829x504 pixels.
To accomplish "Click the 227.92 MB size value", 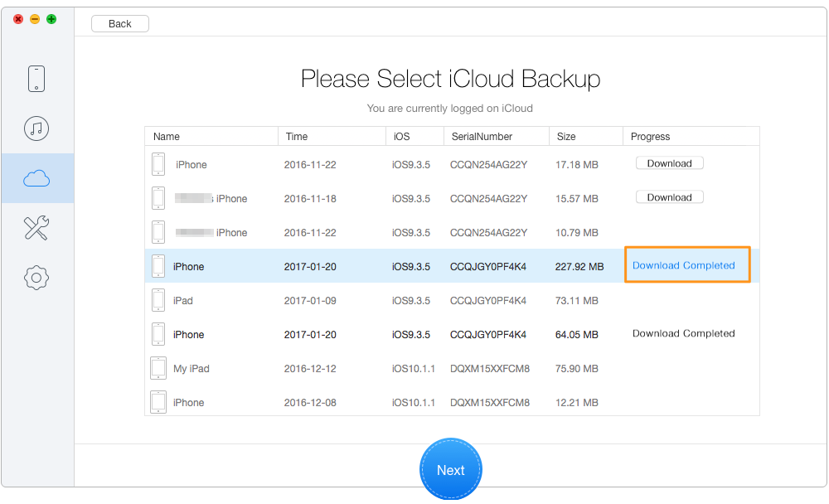I will pyautogui.click(x=579, y=267).
